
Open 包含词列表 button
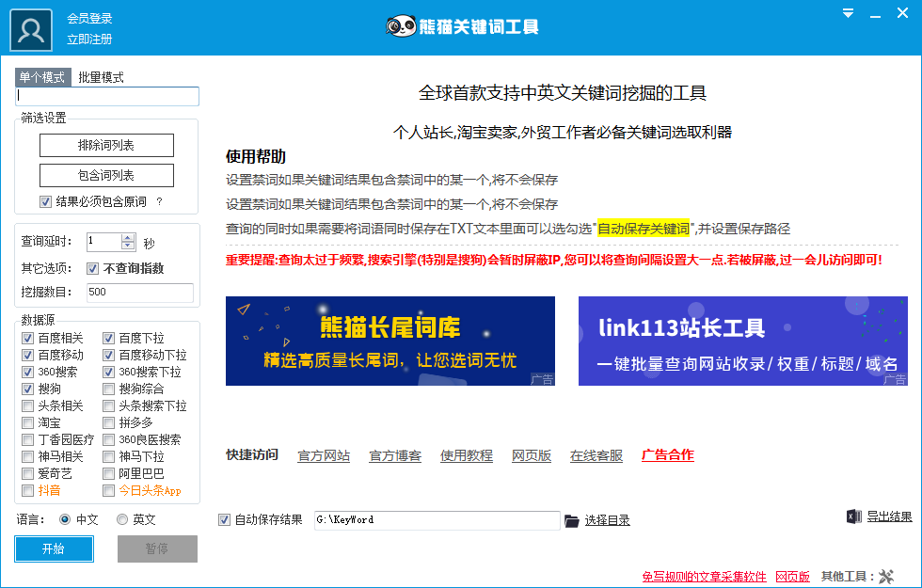[106, 175]
